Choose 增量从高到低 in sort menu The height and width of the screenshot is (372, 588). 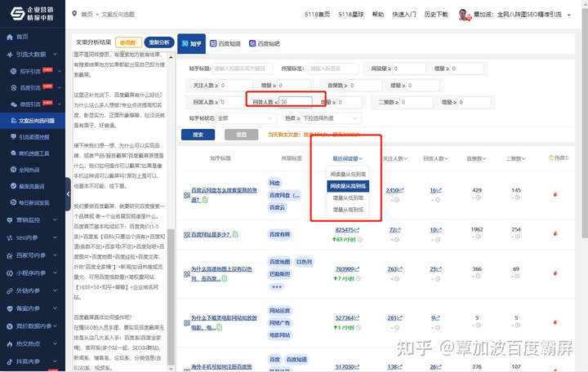348,210
